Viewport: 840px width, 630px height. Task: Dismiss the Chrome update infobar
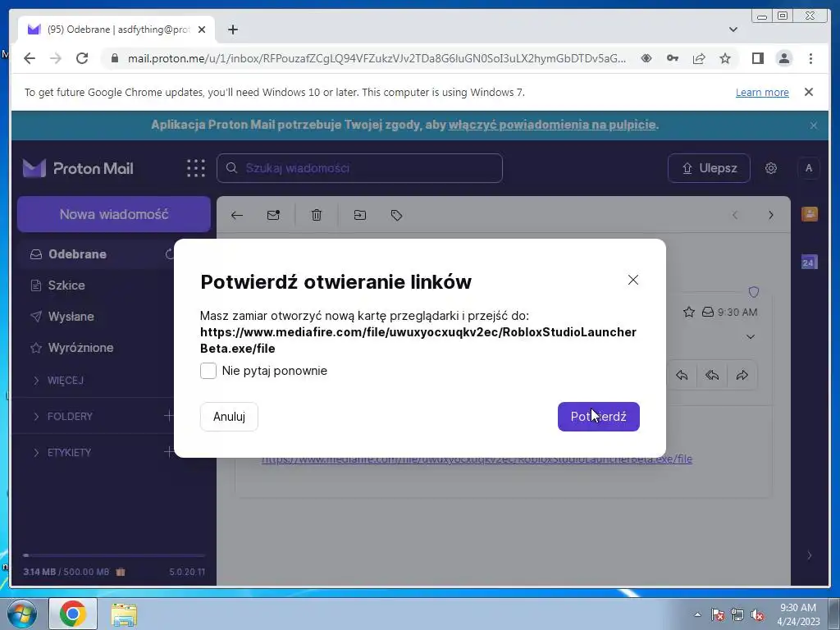[808, 92]
